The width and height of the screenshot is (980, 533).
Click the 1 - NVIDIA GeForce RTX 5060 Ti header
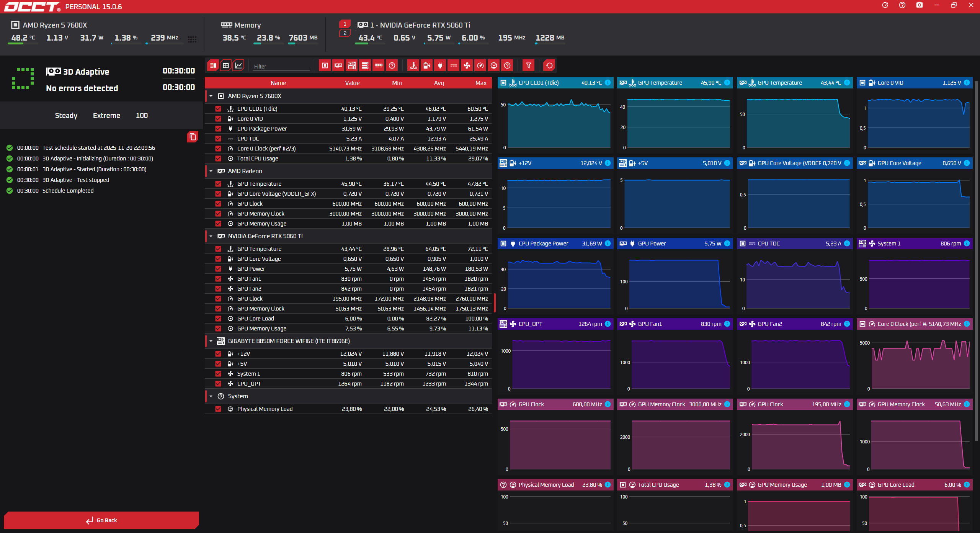click(420, 25)
